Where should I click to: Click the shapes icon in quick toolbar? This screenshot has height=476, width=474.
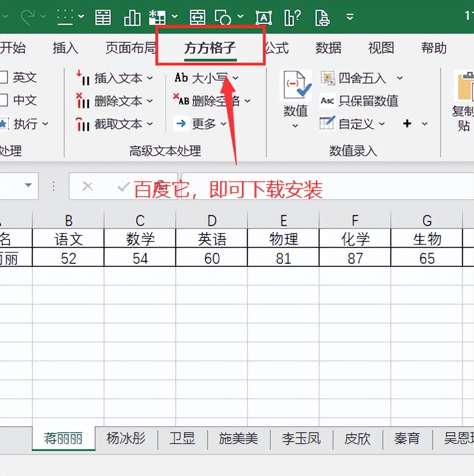point(223,17)
